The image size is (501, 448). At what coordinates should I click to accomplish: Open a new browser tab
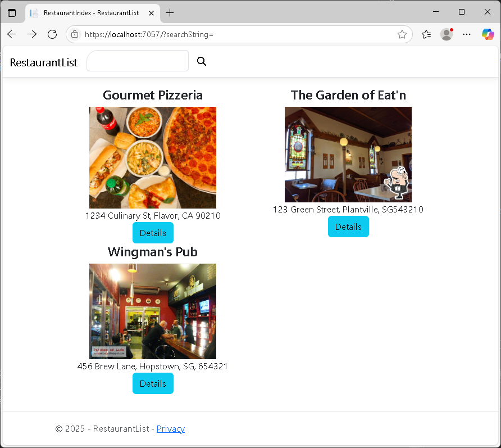pyautogui.click(x=170, y=13)
